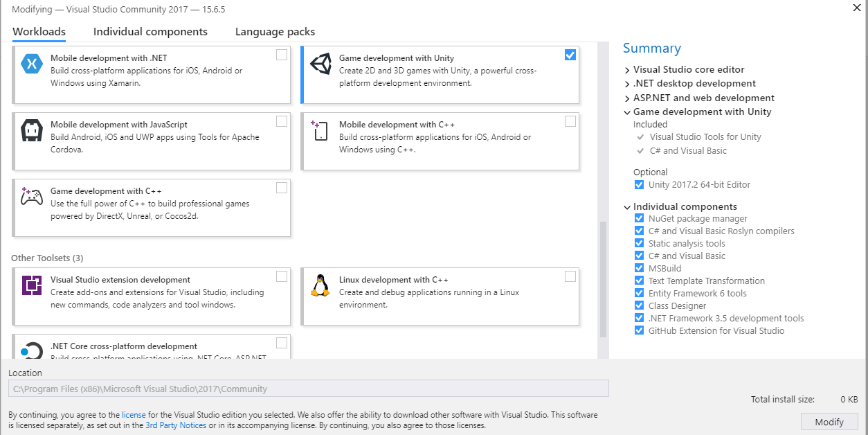Uncheck Static analysis tools component
The height and width of the screenshot is (435, 868).
pos(639,244)
